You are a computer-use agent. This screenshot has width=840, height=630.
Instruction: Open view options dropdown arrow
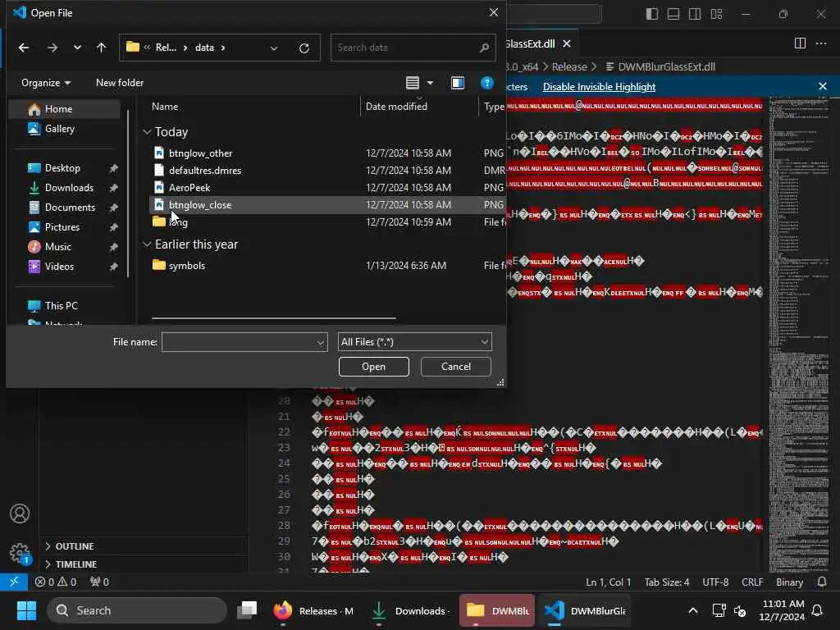[430, 83]
